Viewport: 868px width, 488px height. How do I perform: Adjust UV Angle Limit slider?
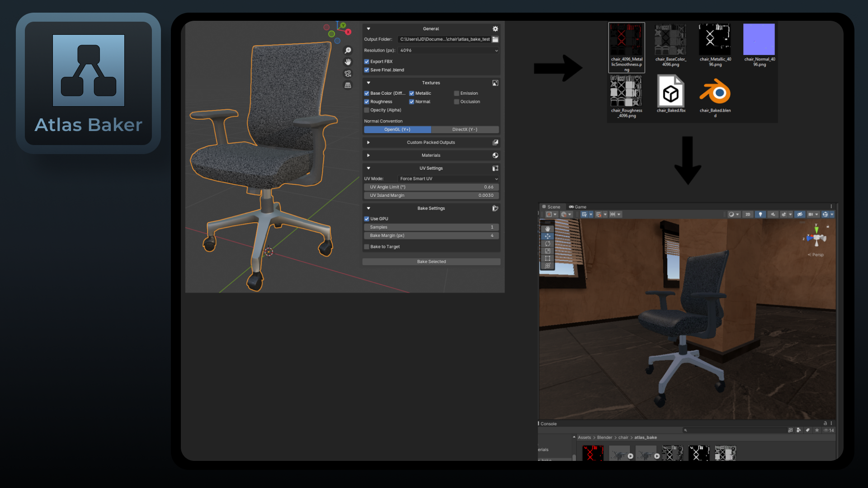pos(431,187)
